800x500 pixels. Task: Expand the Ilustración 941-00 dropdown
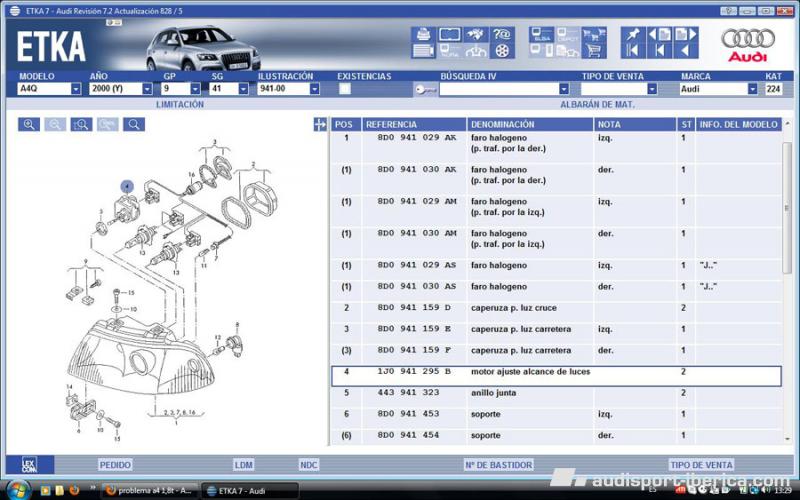point(315,89)
